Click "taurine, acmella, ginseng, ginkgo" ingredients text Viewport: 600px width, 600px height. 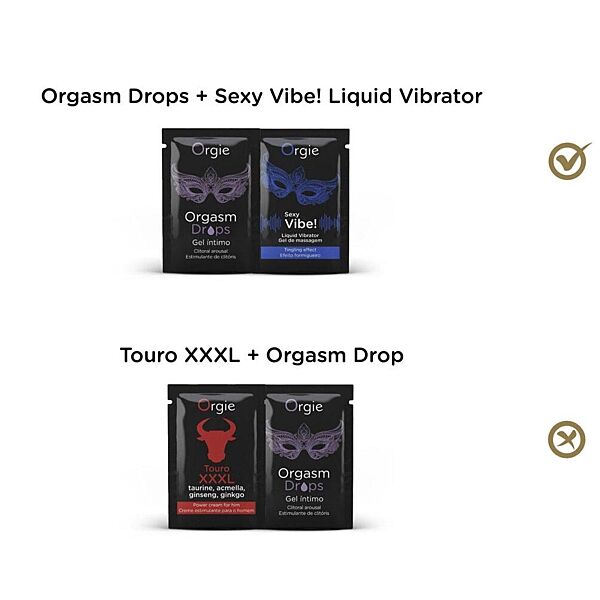coord(217,491)
